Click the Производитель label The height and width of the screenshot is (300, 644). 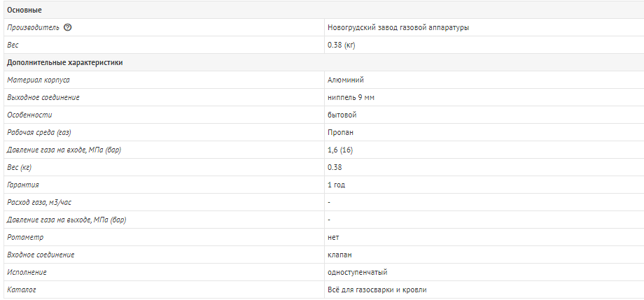pos(34,27)
